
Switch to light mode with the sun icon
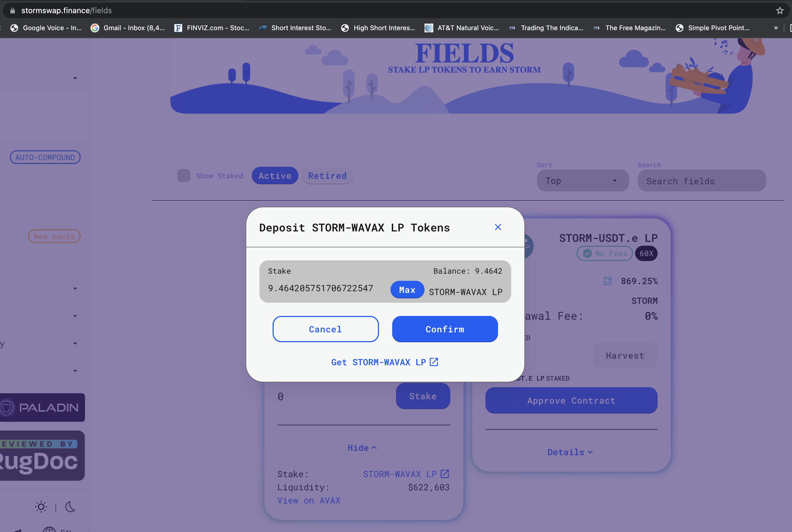tap(41, 507)
